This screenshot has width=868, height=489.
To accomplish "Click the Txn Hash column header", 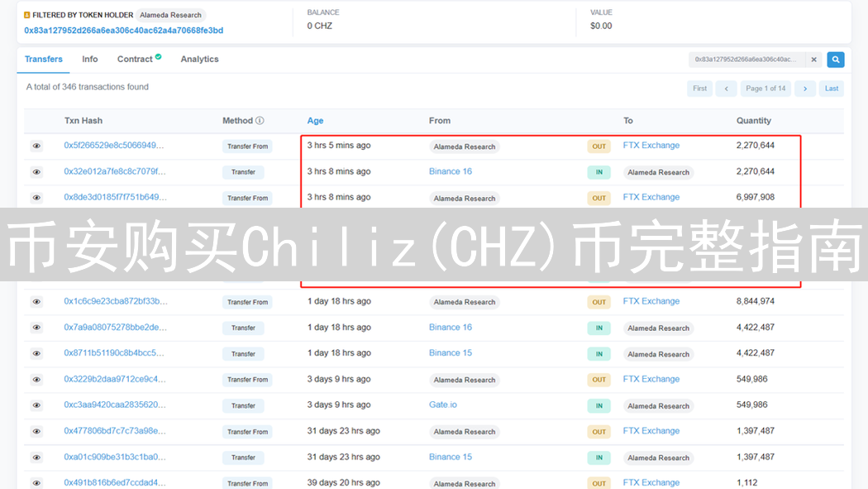I will (83, 120).
